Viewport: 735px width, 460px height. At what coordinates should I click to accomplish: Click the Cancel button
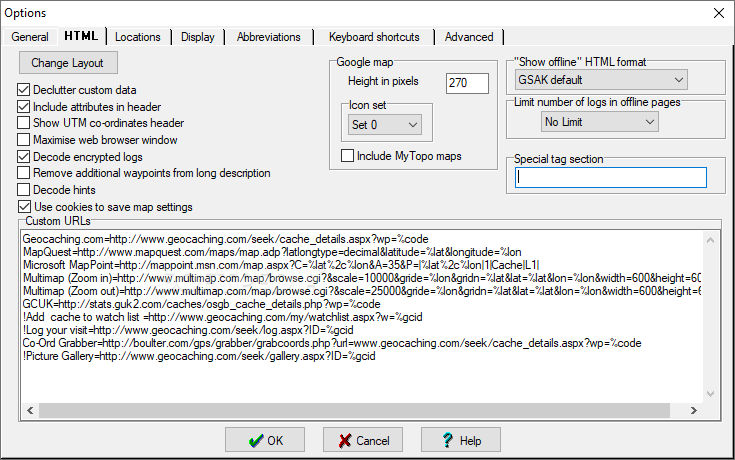click(x=363, y=440)
